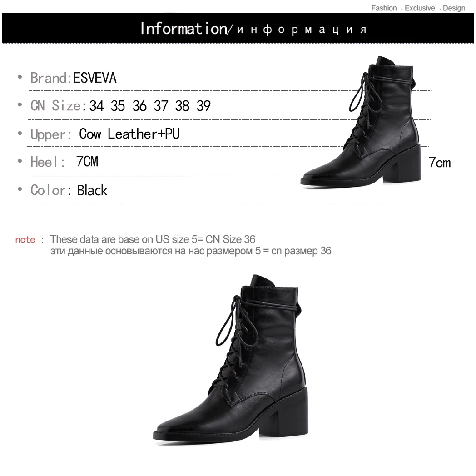Click the US size 5 note text
Screen dimensions: 476x476
coord(153,239)
